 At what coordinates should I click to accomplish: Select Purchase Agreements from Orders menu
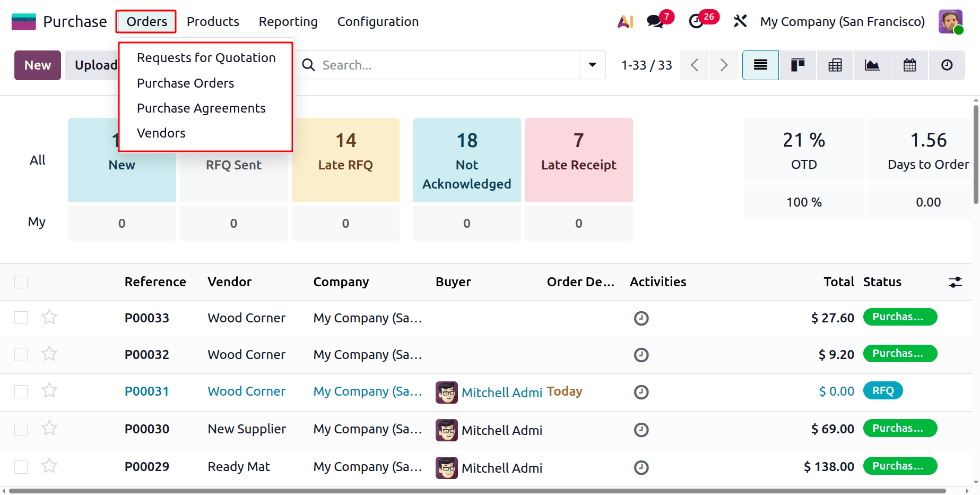(x=201, y=108)
